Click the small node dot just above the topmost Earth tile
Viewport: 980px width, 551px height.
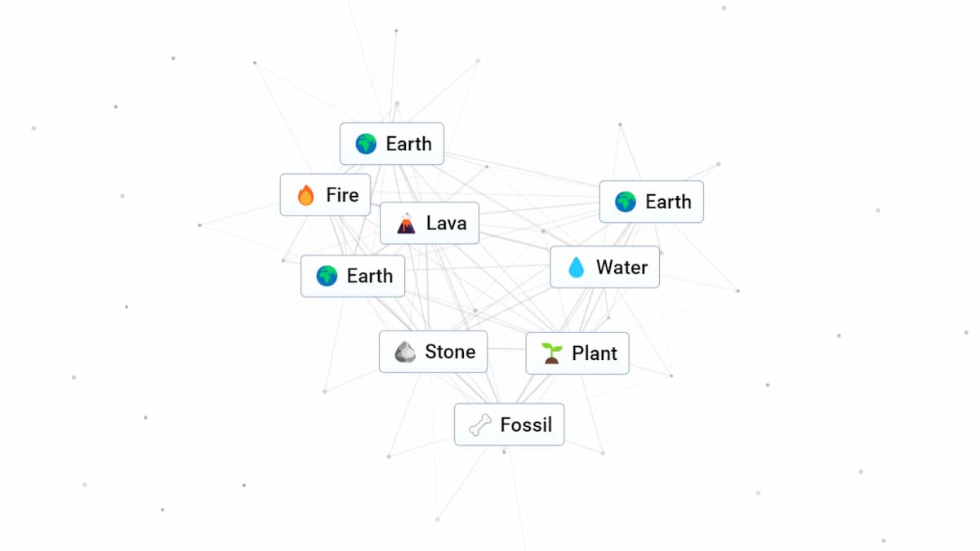tap(397, 104)
